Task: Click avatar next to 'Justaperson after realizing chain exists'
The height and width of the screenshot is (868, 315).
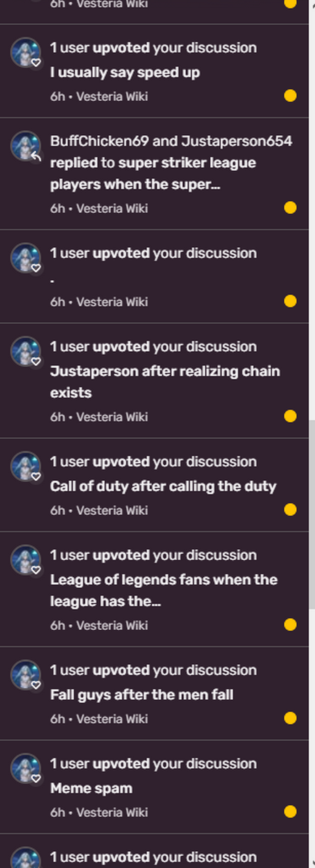Action: click(x=25, y=352)
